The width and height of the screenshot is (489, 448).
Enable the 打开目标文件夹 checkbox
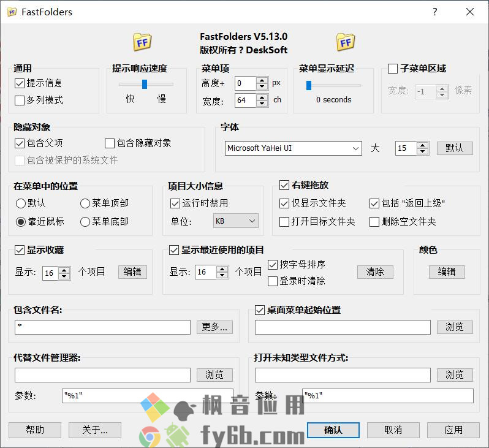coord(284,222)
